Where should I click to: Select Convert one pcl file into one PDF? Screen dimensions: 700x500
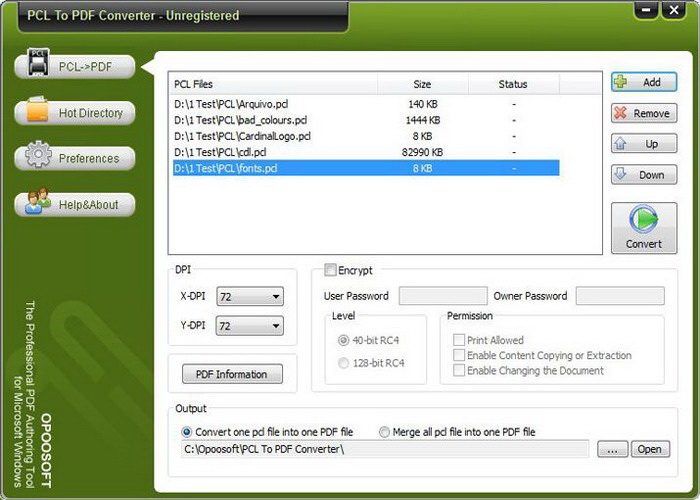pos(186,432)
